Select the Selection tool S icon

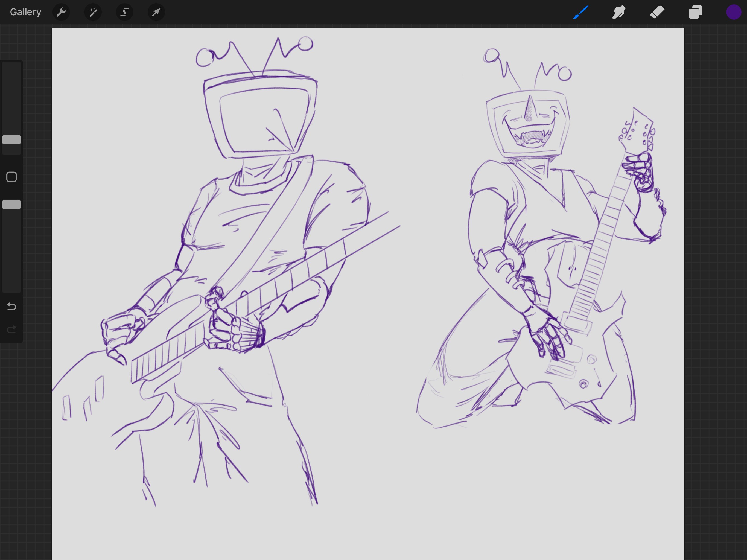tap(125, 13)
